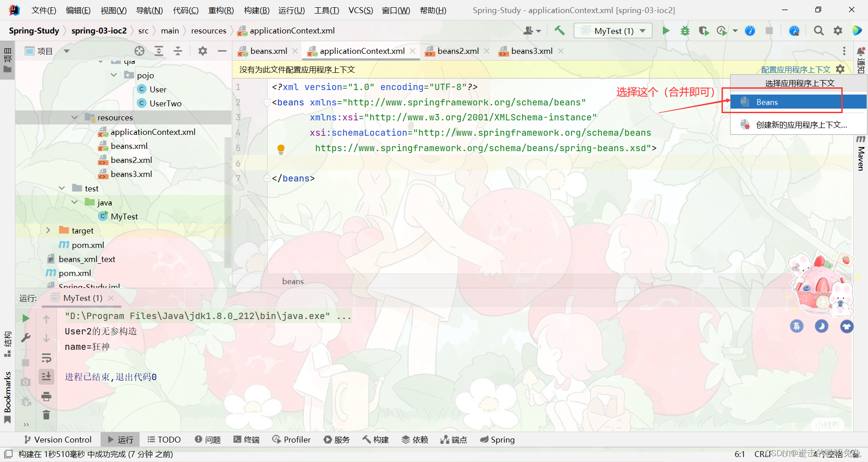Toggle soft-wrap in run console
Image resolution: width=868 pixels, height=462 pixels.
(x=46, y=358)
